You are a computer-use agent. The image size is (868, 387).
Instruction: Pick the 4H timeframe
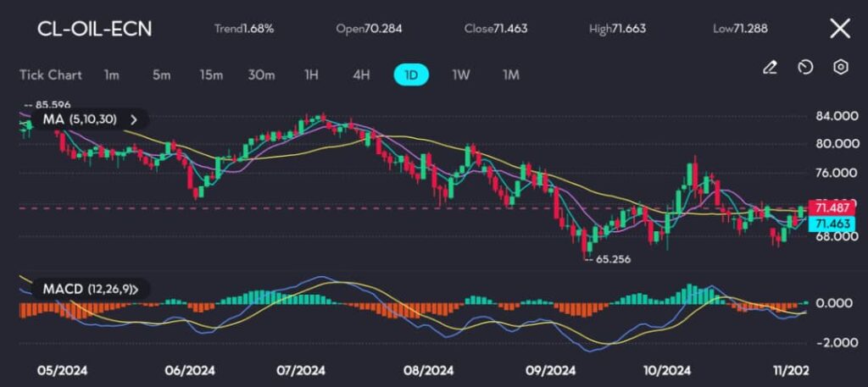(361, 75)
